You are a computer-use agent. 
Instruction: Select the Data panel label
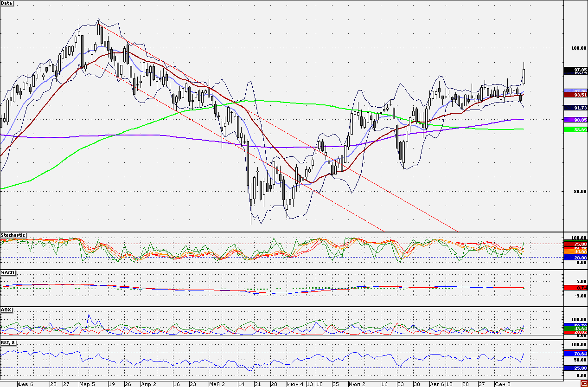click(x=7, y=3)
